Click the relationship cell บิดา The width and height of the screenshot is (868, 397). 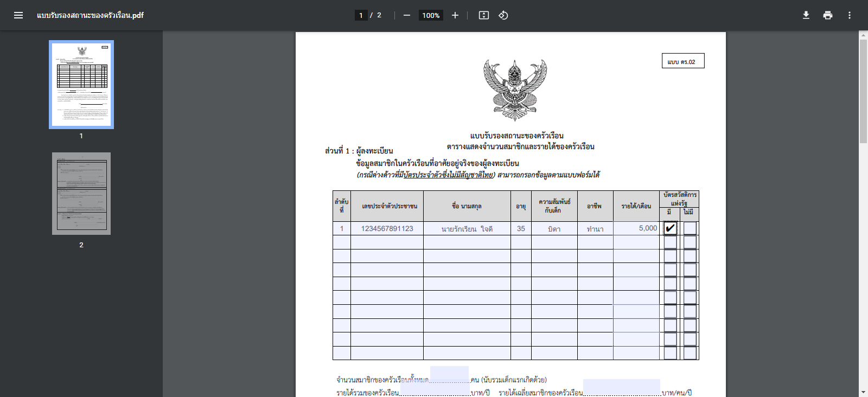[554, 228]
